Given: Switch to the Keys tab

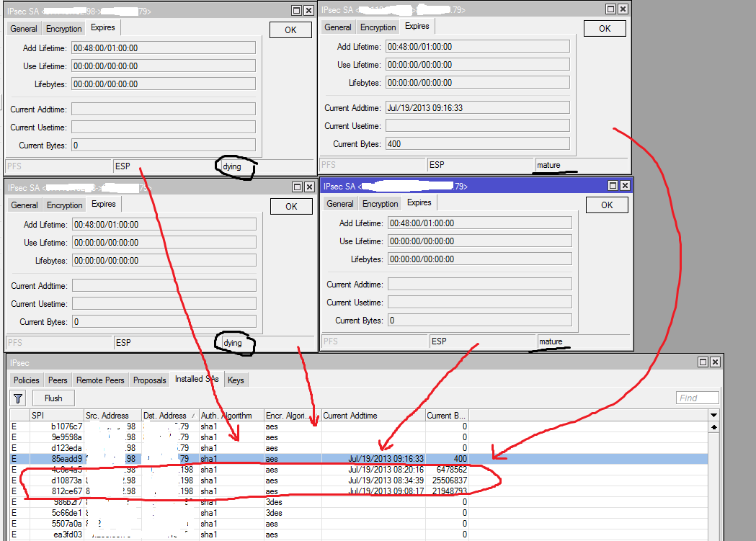Looking at the screenshot, I should click(236, 380).
